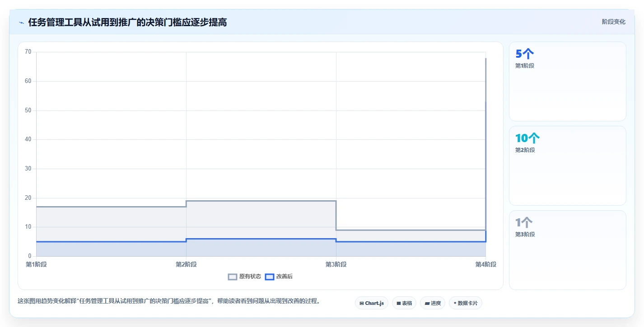Click the 表格 tag chip
The image size is (644, 327).
(x=404, y=303)
